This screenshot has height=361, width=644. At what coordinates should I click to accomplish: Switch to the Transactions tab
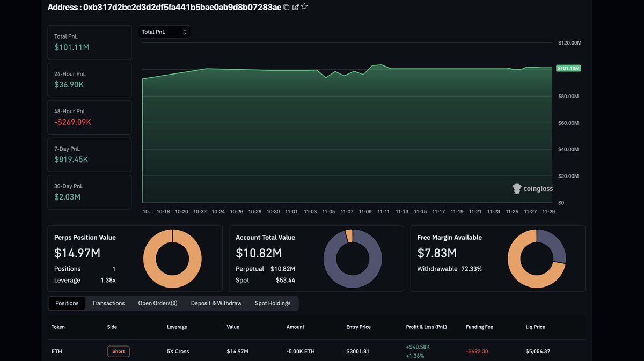(108, 303)
